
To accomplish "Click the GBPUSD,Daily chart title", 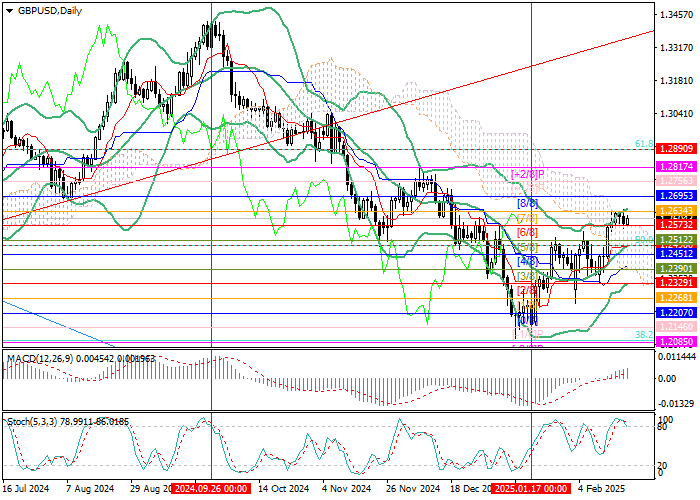I will (50, 11).
